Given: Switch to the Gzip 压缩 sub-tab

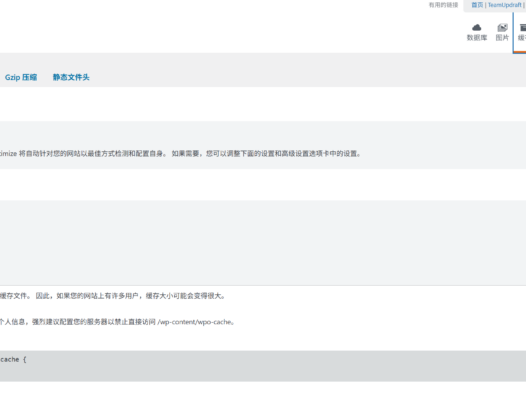Looking at the screenshot, I should click(x=21, y=77).
